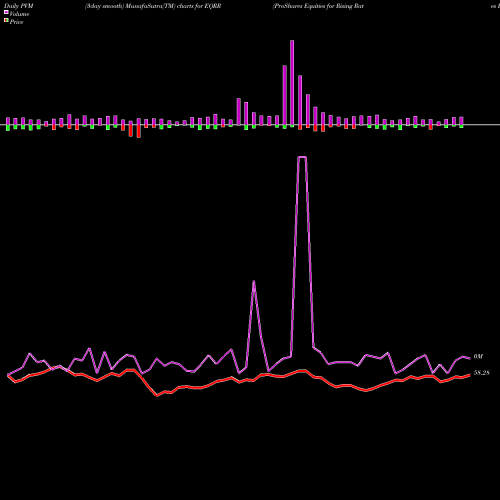Click the smaller magenta line spike left of the main peak
This screenshot has height=500, width=500.
click(254, 282)
